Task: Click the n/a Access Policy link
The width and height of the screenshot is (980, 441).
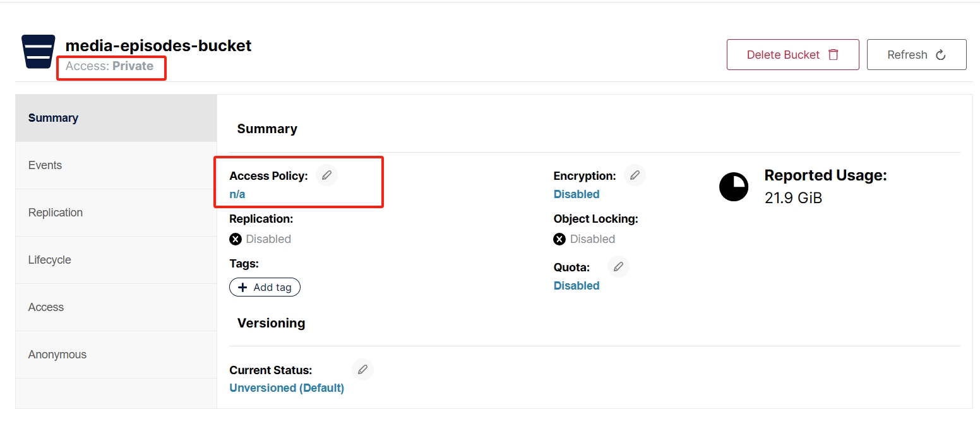Action: (x=237, y=194)
